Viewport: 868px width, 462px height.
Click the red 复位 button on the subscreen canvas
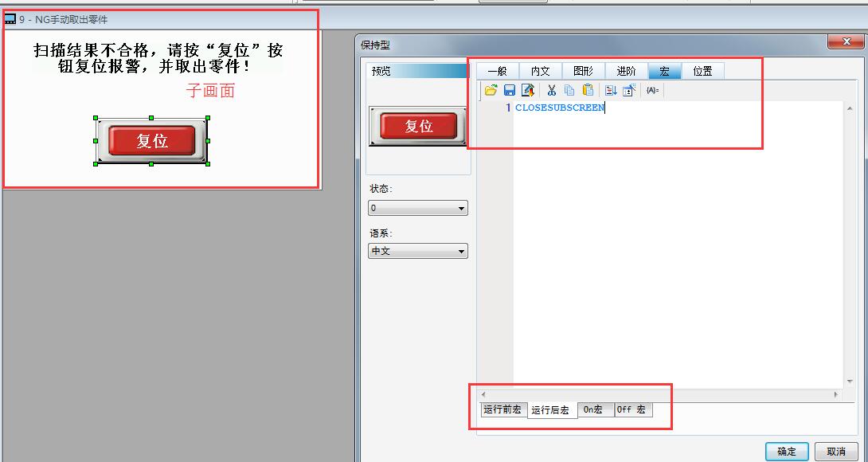[x=151, y=141]
